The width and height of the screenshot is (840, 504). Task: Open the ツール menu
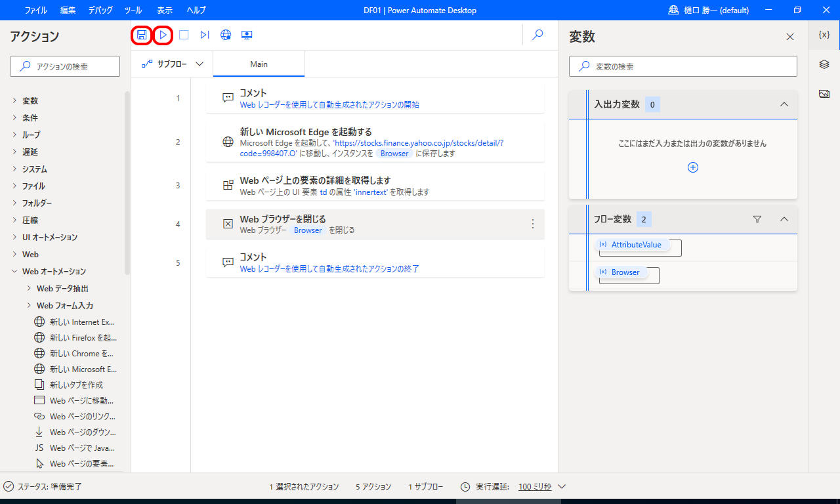(x=133, y=10)
